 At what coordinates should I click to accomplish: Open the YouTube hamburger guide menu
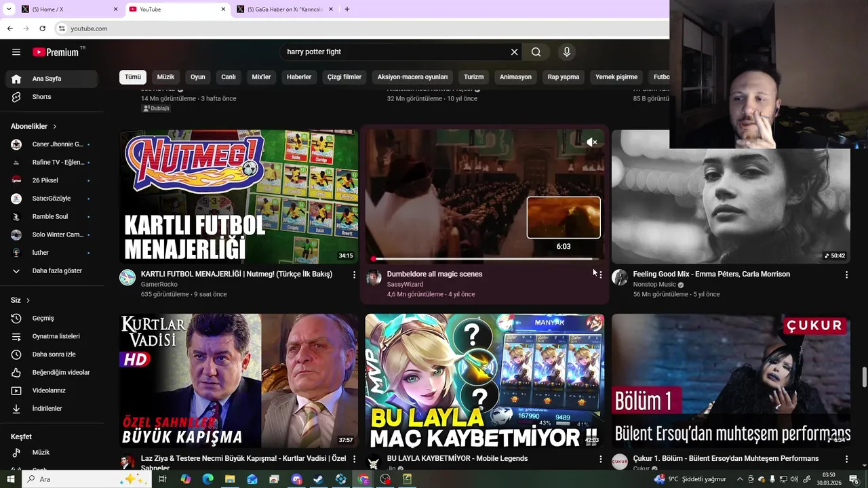click(x=16, y=52)
